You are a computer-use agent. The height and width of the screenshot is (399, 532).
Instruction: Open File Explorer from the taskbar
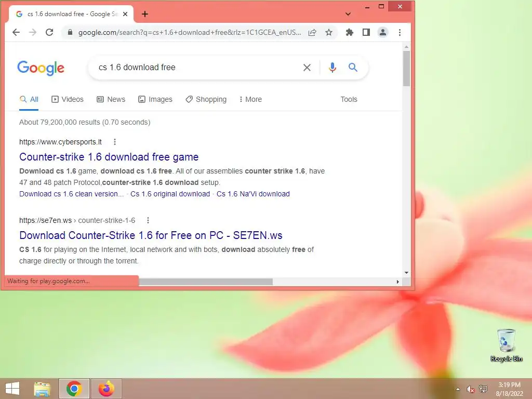tap(42, 389)
